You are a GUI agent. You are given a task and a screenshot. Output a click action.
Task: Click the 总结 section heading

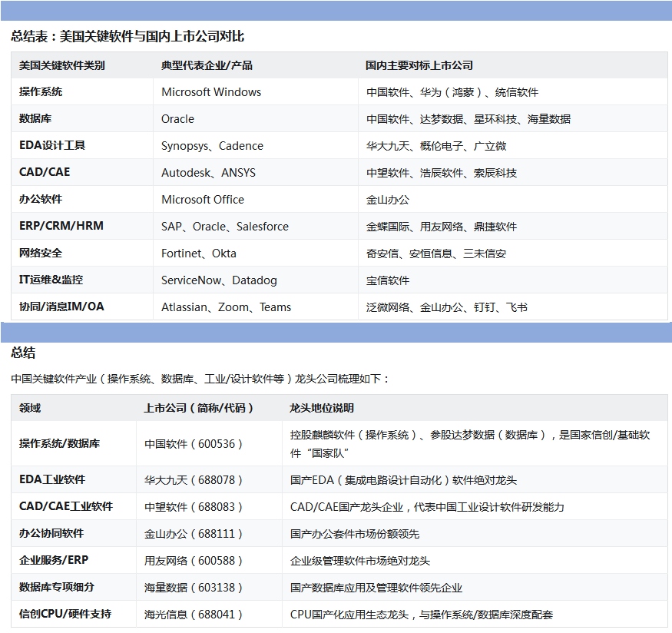coord(23,353)
